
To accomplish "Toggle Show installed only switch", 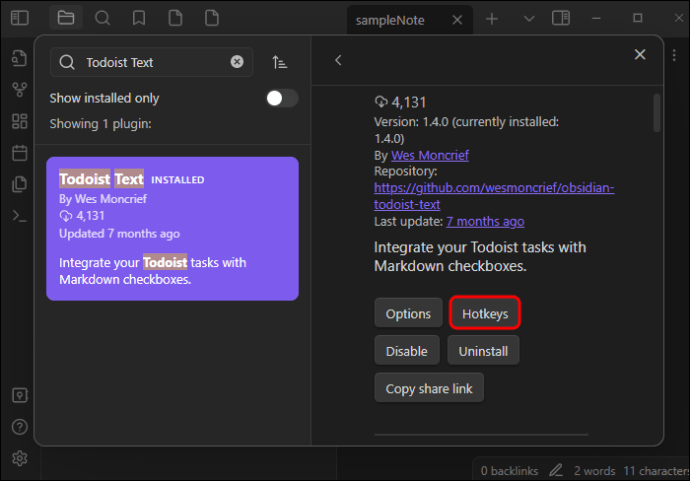I will point(282,98).
